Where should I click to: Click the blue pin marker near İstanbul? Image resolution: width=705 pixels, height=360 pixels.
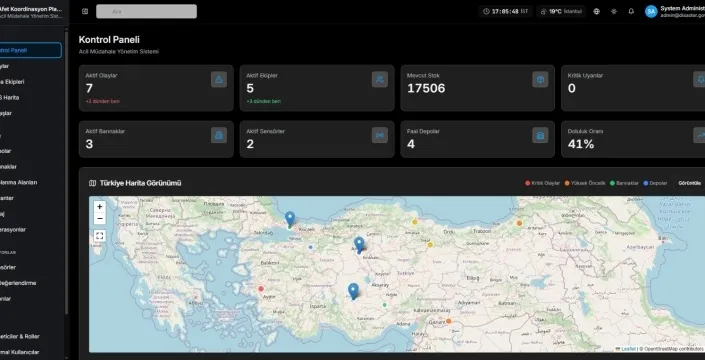(x=290, y=219)
